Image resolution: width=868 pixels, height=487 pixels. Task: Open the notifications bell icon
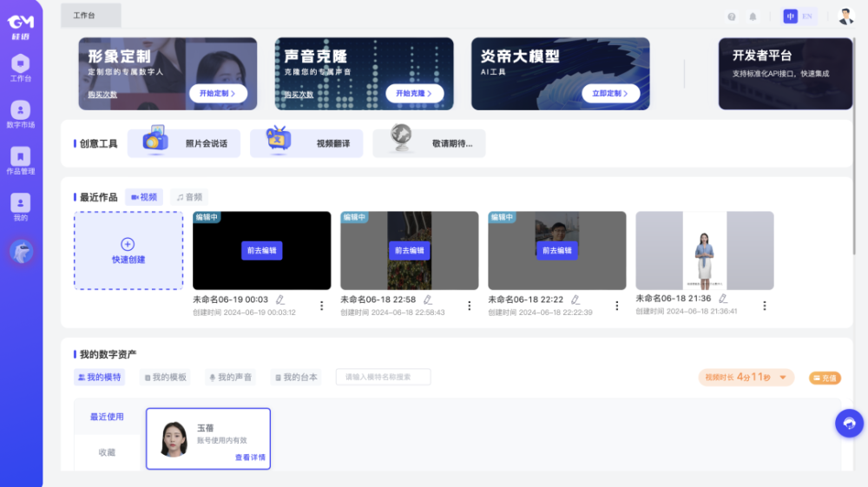753,16
